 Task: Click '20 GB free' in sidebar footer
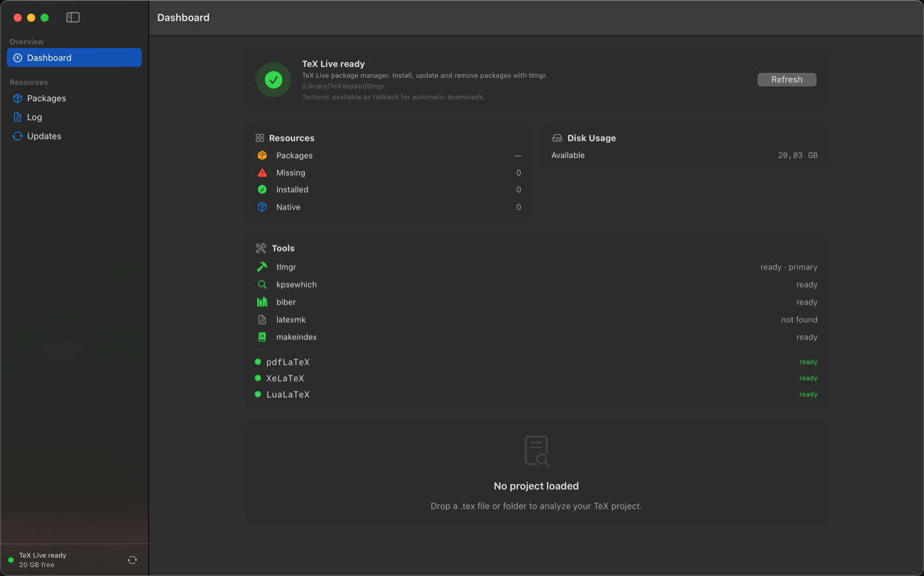(x=37, y=565)
